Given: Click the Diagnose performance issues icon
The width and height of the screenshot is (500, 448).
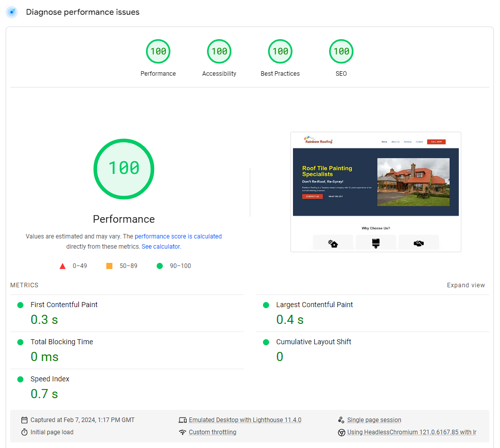Looking at the screenshot, I should pyautogui.click(x=12, y=12).
